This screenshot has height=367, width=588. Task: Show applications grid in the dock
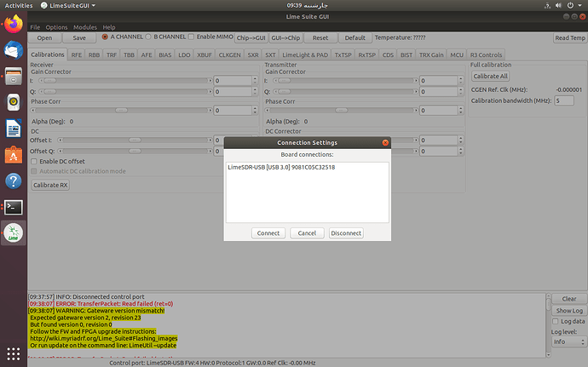tap(14, 353)
